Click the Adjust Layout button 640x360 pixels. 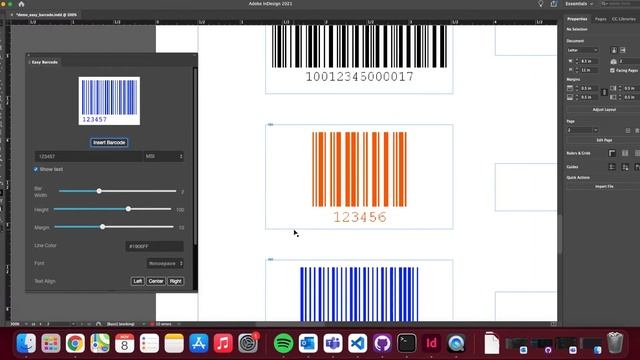(x=604, y=110)
